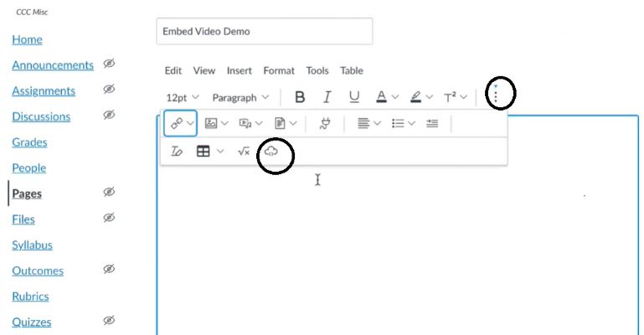Viewport: 644px width, 335px height.
Task: Apply text color with A icon
Action: 382,97
